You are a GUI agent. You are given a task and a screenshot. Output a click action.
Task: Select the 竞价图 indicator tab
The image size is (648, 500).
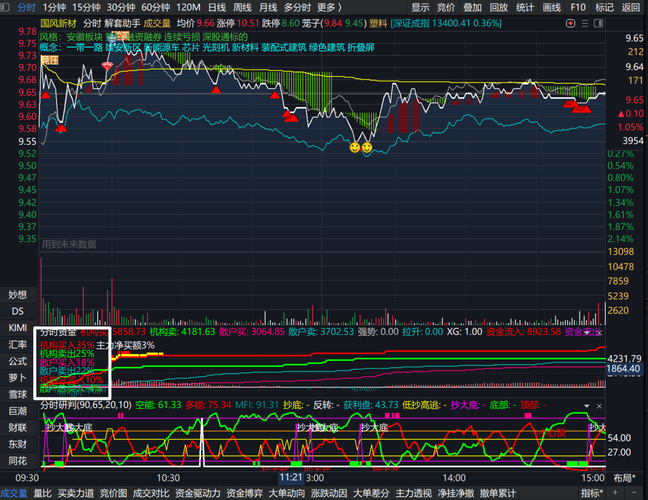click(x=113, y=493)
